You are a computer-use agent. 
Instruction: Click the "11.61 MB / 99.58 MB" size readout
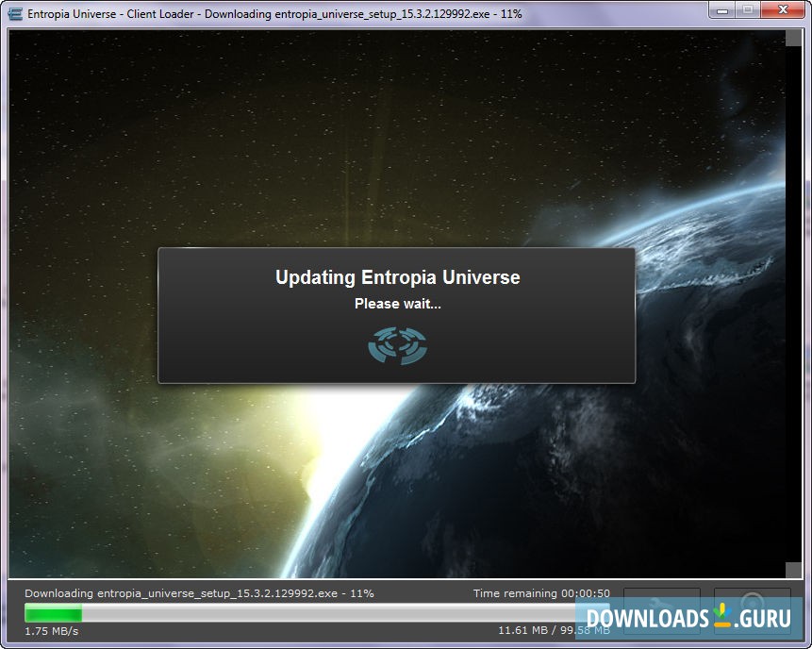pyautogui.click(x=555, y=631)
